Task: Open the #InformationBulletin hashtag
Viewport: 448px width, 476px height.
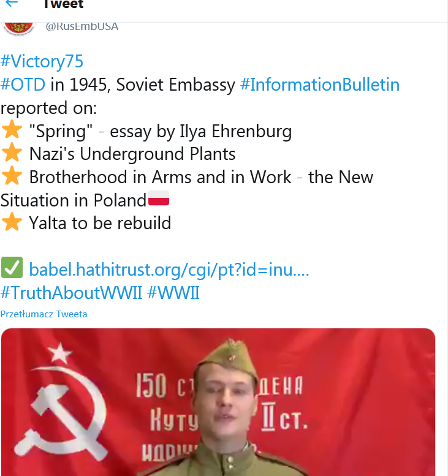Action: (320, 85)
